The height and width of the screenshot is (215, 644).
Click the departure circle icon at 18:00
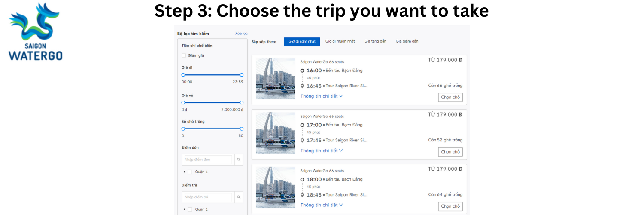(302, 179)
